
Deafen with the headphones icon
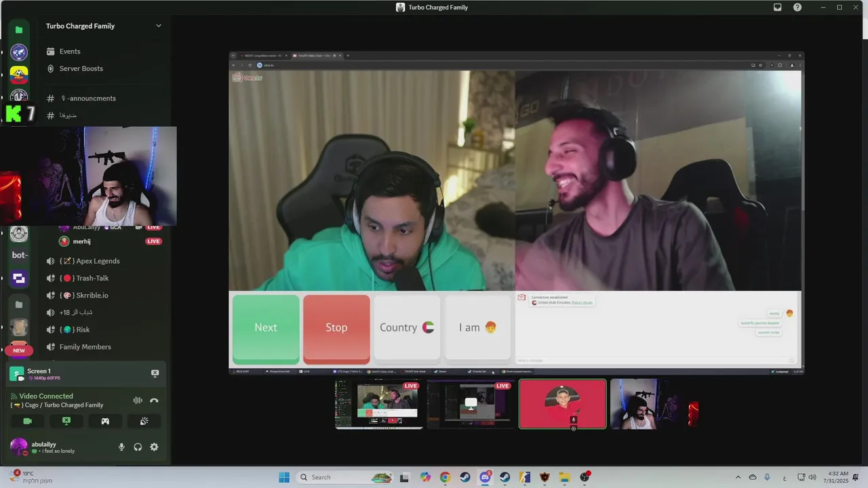point(138,447)
